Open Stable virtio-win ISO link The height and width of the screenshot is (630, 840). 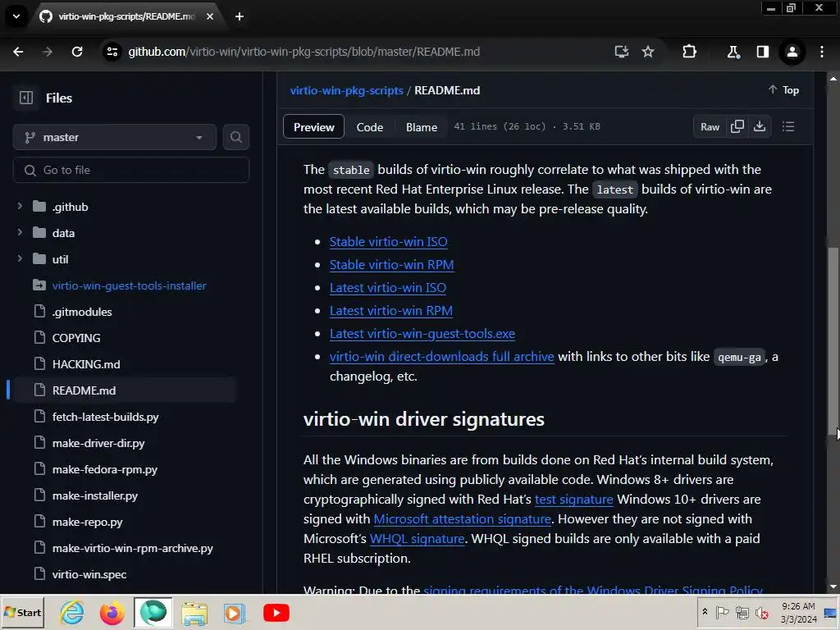coord(388,242)
